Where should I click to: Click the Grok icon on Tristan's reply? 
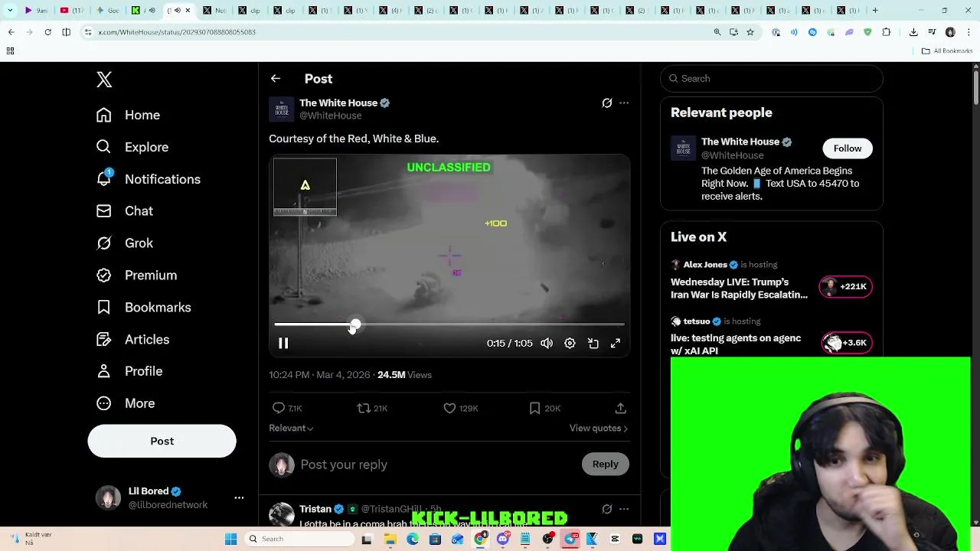click(x=607, y=509)
